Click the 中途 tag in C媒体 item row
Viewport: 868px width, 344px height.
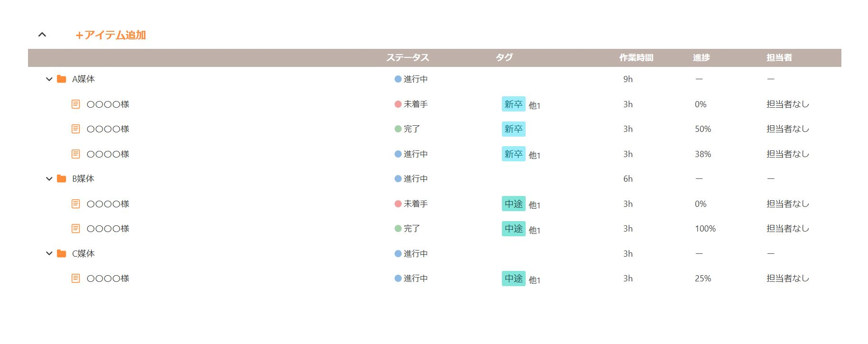tap(513, 279)
